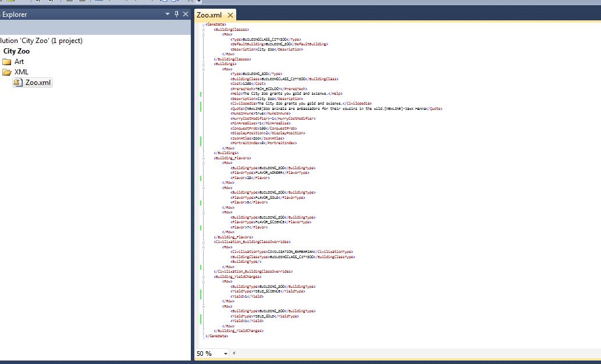601x364 pixels.
Task: Collapse the BuildingClasses outline marker
Action: point(203,30)
